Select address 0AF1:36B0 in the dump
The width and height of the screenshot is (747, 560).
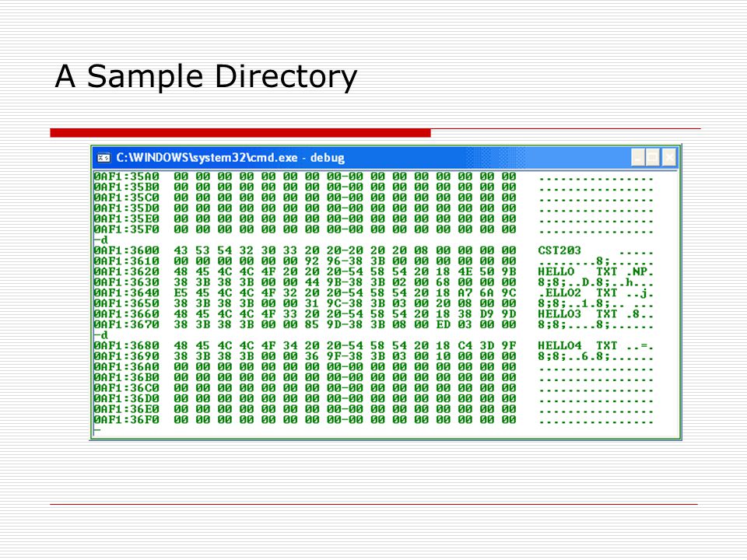(x=126, y=377)
